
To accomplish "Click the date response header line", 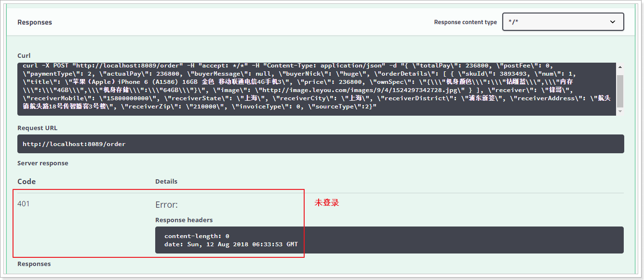I will [231, 244].
